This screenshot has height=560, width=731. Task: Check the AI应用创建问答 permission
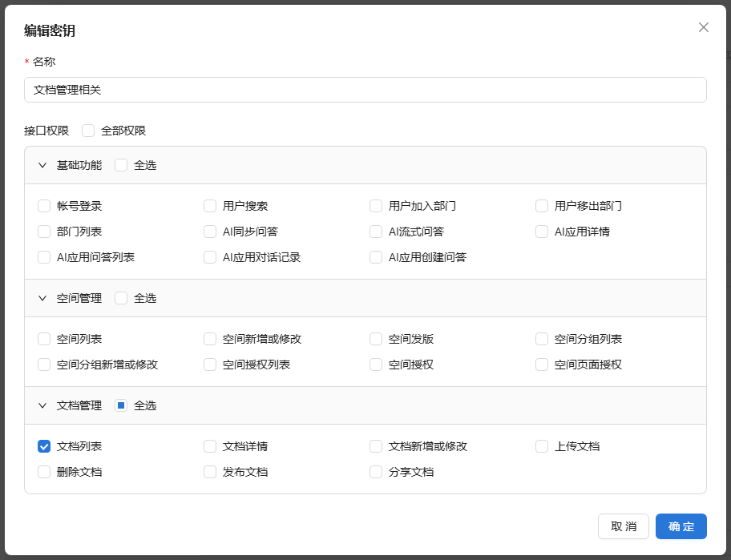(x=376, y=257)
